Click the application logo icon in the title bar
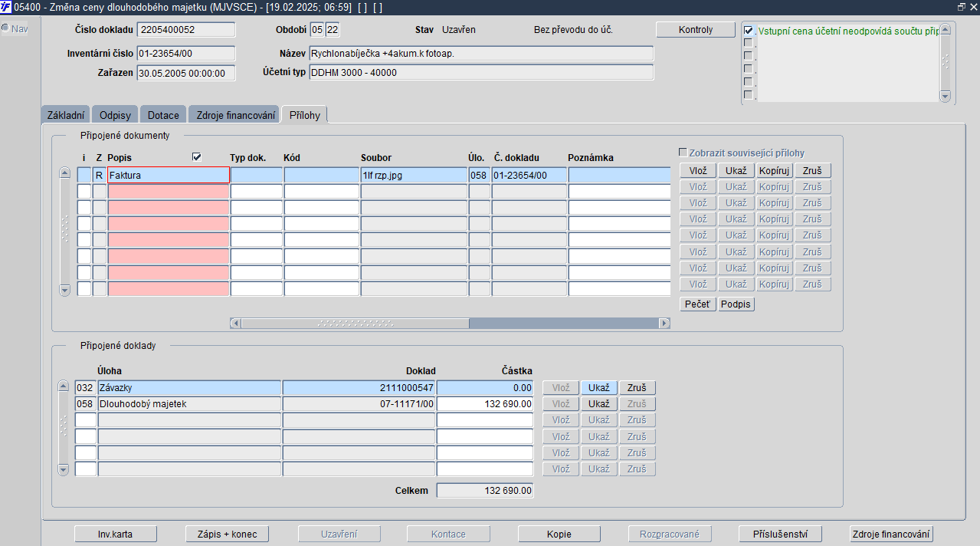This screenshot has height=546, width=980. pos(6,7)
